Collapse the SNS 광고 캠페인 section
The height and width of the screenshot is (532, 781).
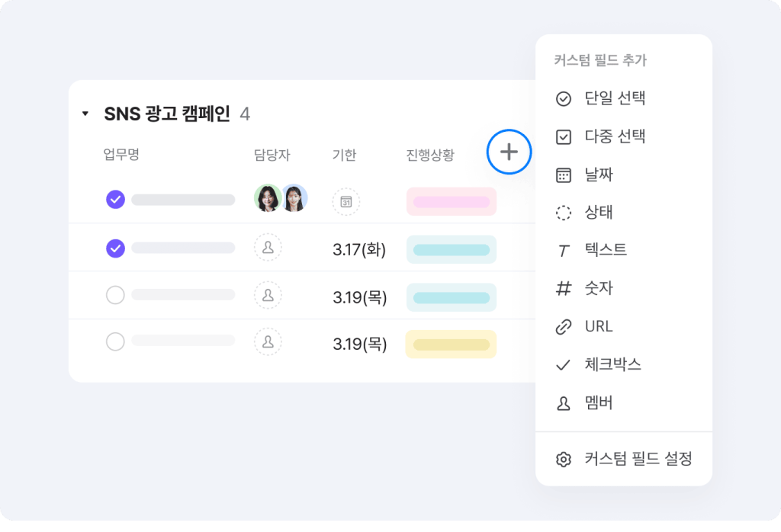(x=85, y=114)
